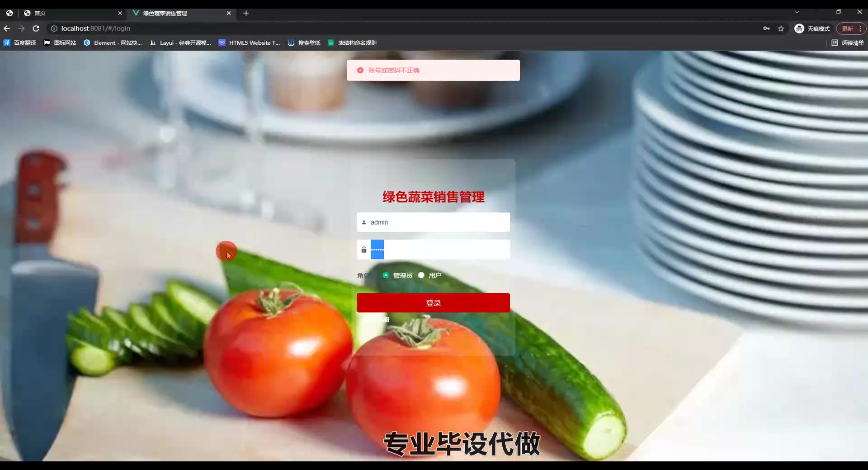
Task: Go back using the browser back arrow
Action: (x=7, y=28)
